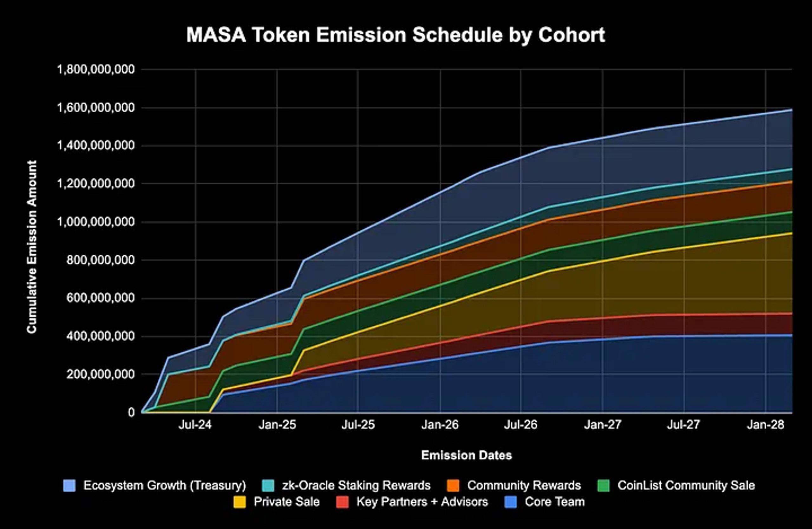Viewport: 812px width, 529px height.
Task: Click the Jan-26 x-axis tick label
Action: [x=440, y=425]
